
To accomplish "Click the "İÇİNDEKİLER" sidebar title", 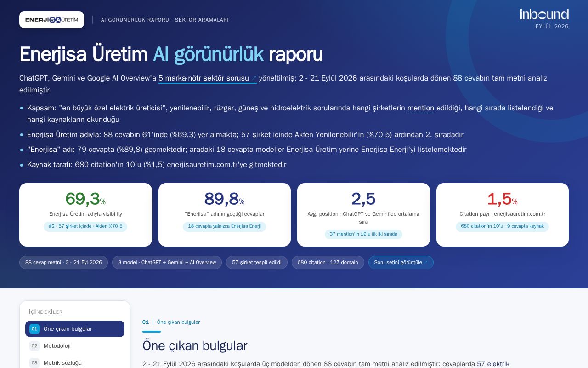I will click(45, 312).
